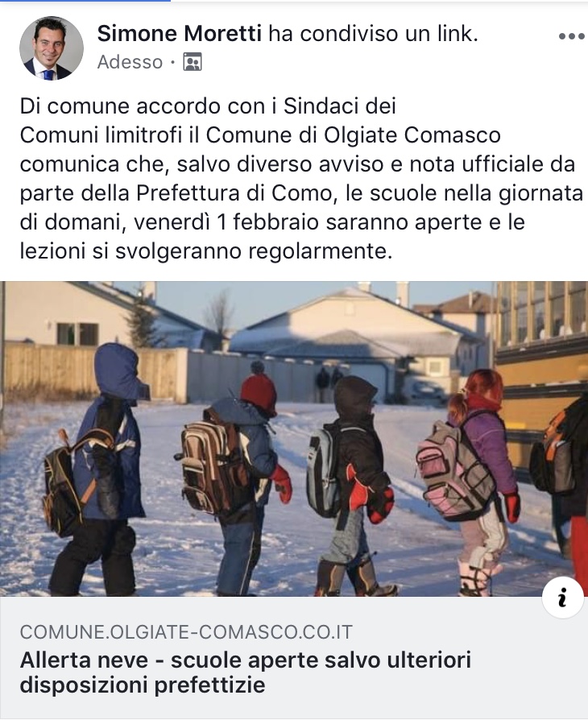This screenshot has width=588, height=720.
Task: Tap 'disposizioni prefettizie' in the headline
Action: point(143,685)
